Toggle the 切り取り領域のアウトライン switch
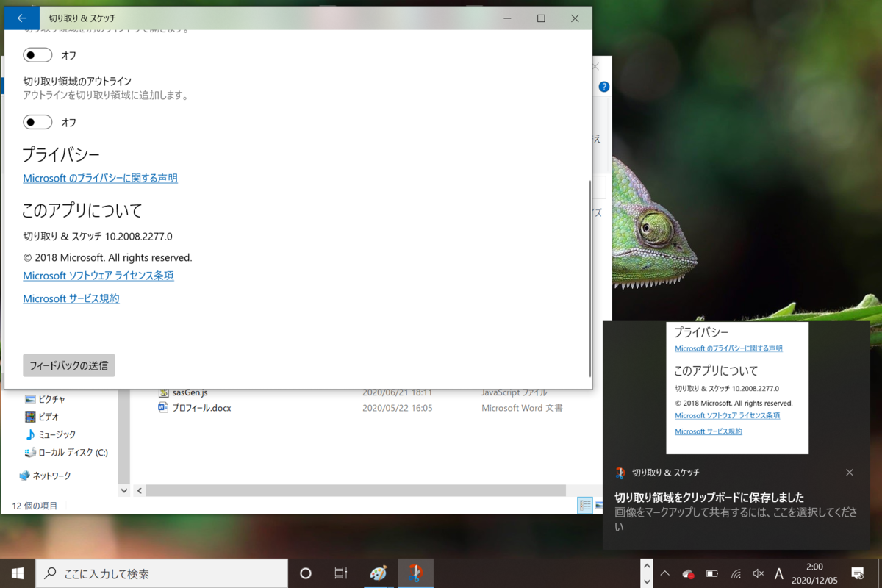Screen dimensions: 882x588 37,122
